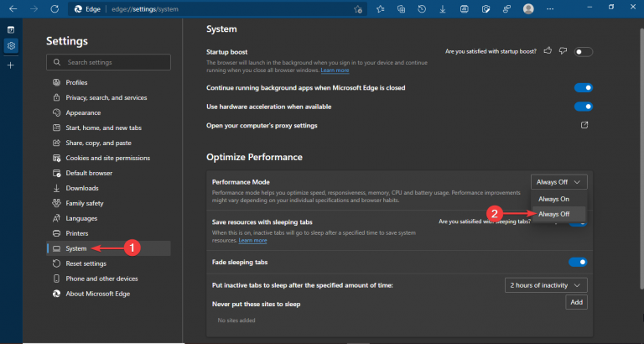Click the page vertical scrollbar
This screenshot has height=344, width=644.
click(641, 159)
